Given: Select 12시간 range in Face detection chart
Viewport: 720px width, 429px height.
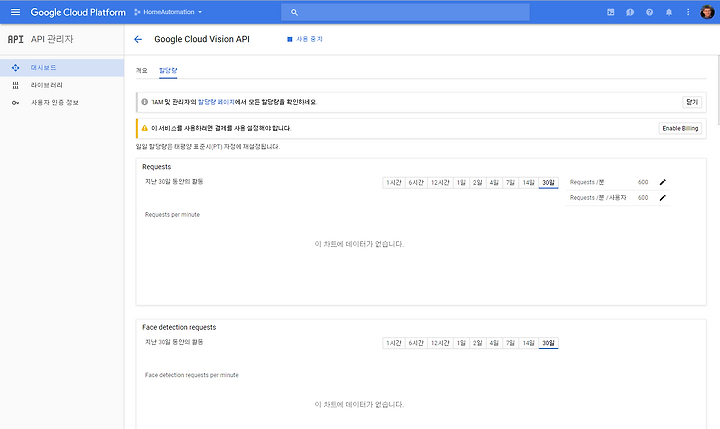Looking at the screenshot, I should [440, 343].
